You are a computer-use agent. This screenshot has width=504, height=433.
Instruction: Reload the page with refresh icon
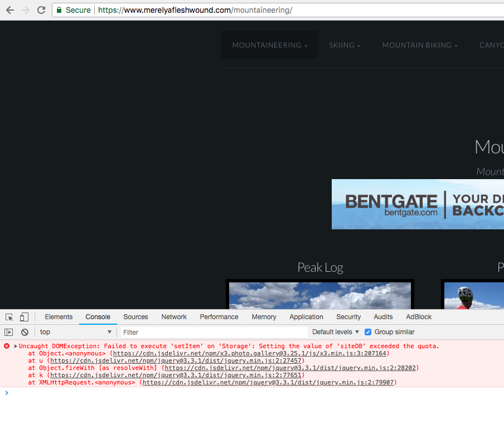(x=41, y=10)
